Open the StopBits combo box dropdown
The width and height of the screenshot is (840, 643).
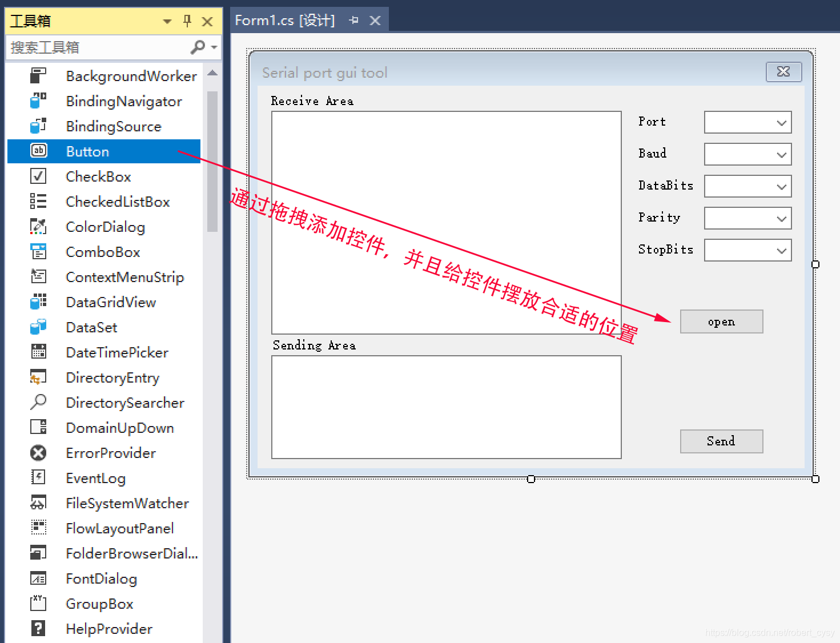coord(782,250)
